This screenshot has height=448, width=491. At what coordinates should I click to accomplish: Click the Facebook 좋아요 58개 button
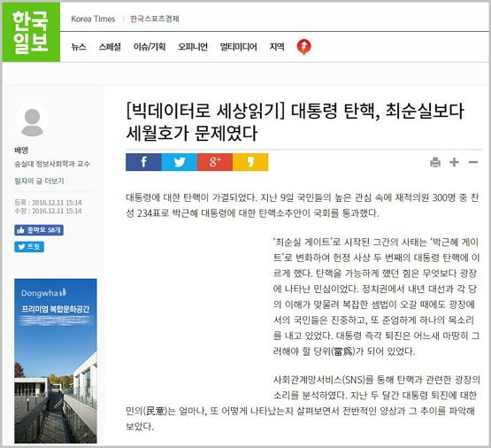coord(39,230)
